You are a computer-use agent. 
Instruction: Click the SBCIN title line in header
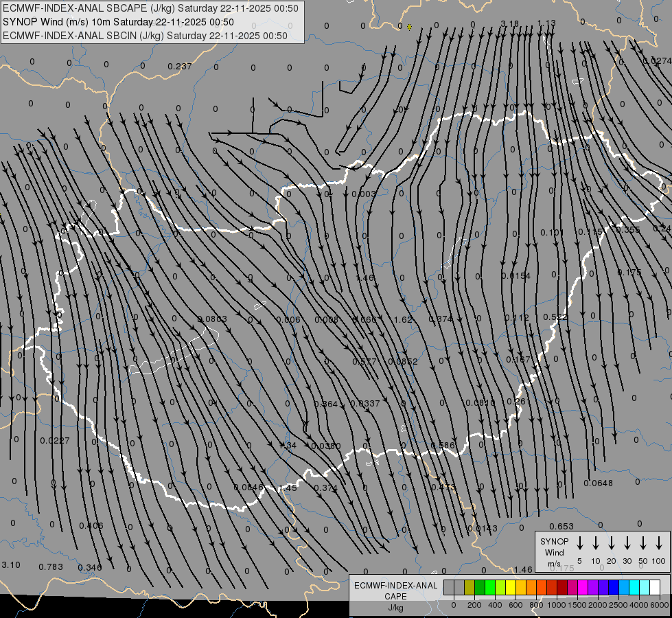click(145, 36)
